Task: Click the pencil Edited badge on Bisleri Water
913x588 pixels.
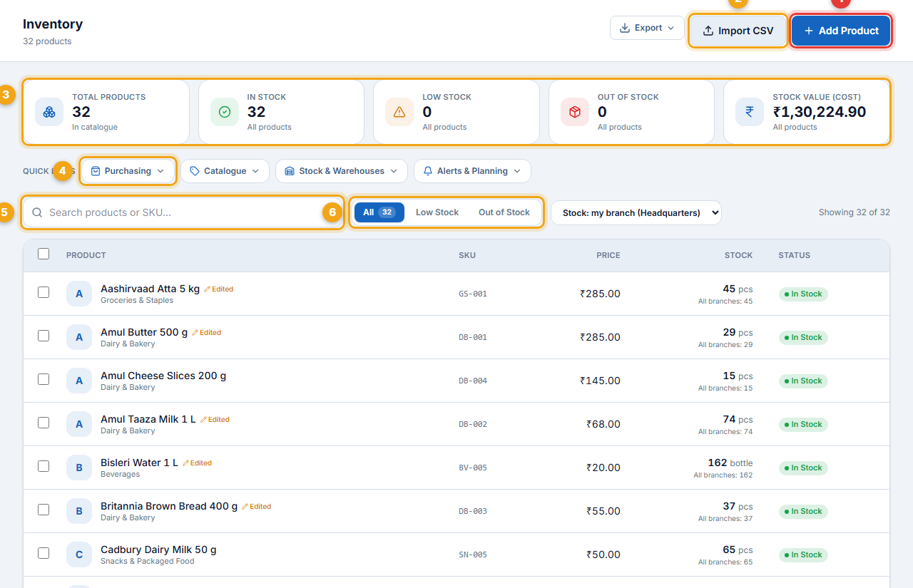Action: [x=198, y=463]
